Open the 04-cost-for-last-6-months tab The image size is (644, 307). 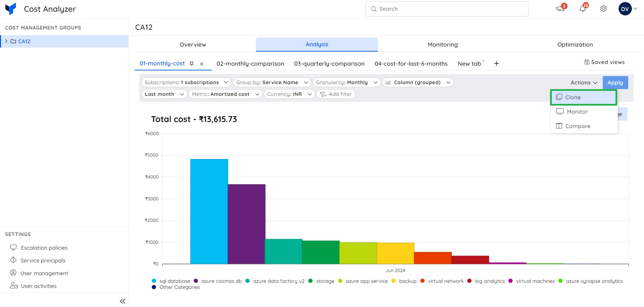coord(411,64)
